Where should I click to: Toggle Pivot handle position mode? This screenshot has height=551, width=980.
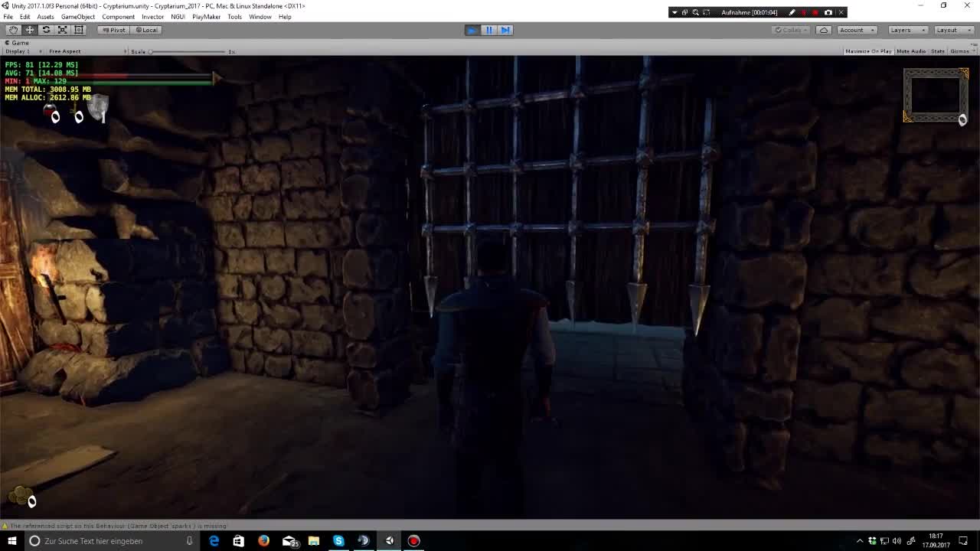tap(113, 30)
